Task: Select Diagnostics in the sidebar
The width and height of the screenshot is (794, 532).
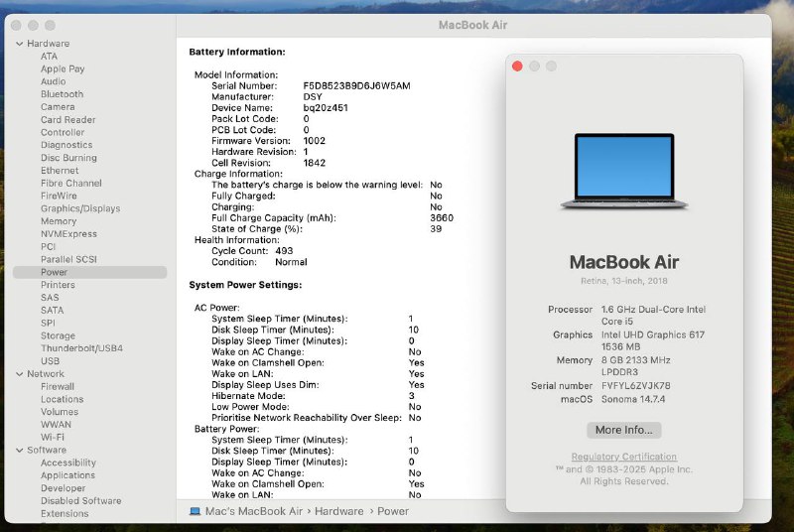Action: (x=66, y=145)
